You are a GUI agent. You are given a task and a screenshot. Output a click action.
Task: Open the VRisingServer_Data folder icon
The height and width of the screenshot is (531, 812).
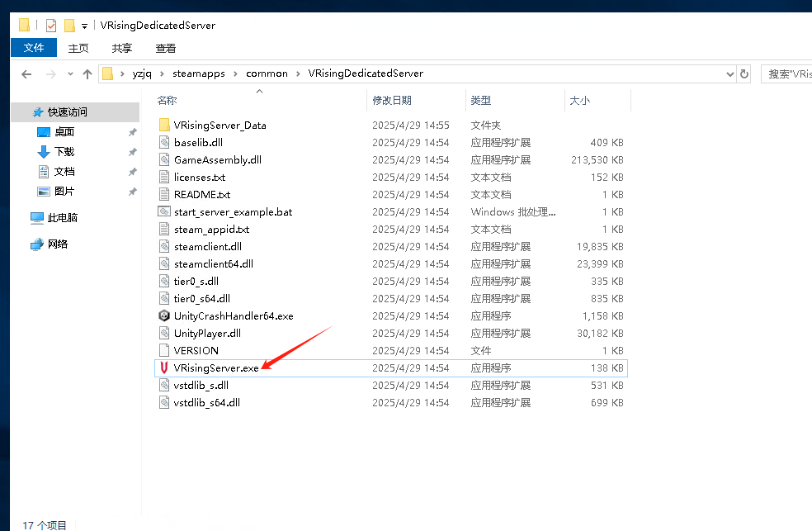pos(164,125)
